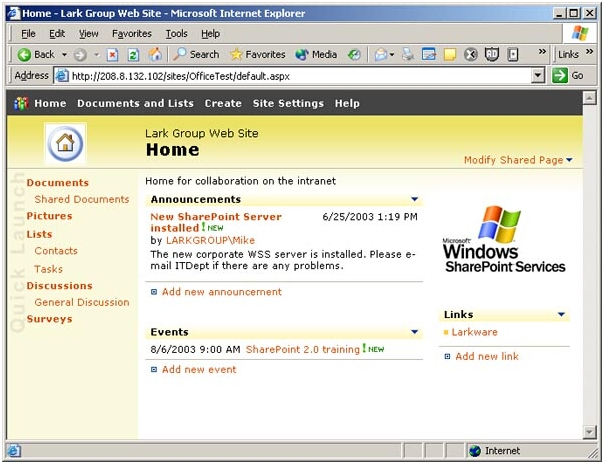Click the IE page icon in the status bar
Image resolution: width=604 pixels, height=464 pixels.
point(14,451)
